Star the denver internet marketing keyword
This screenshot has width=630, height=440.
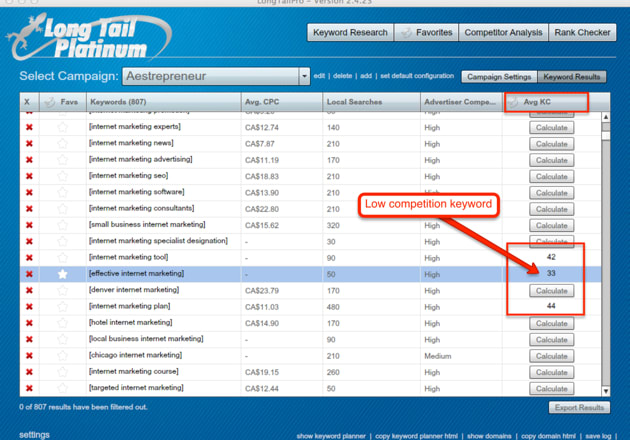tap(62, 290)
